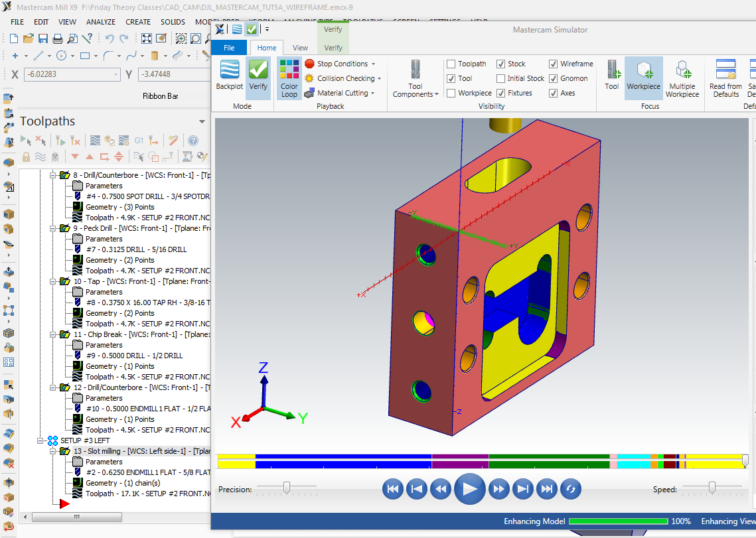Toggle the Axes checkbox
756x538 pixels.
click(554, 93)
